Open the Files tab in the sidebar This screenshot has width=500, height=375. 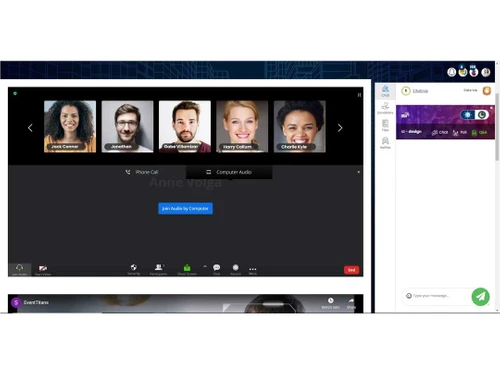[x=385, y=125]
